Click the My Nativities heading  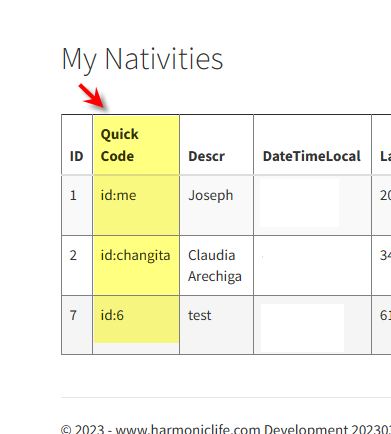point(142,59)
